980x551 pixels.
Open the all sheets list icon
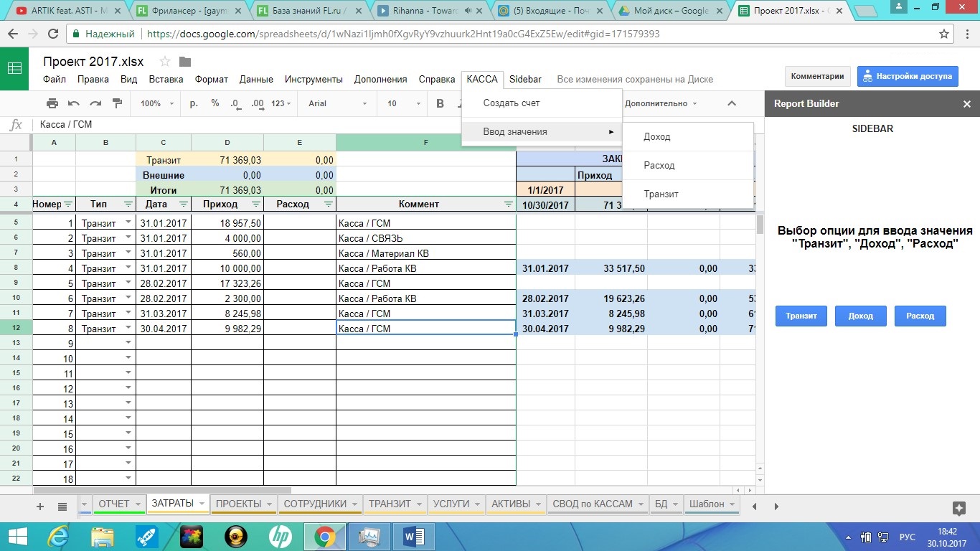point(62,507)
